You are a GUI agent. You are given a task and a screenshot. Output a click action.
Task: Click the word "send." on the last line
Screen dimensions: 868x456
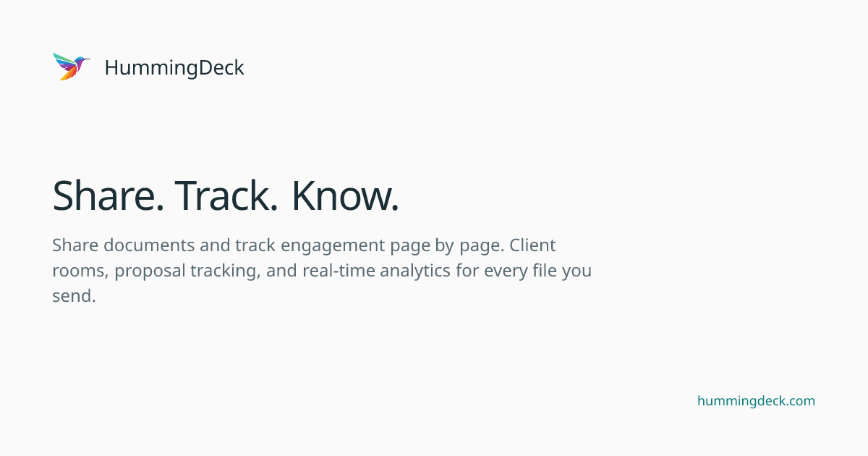click(x=74, y=296)
